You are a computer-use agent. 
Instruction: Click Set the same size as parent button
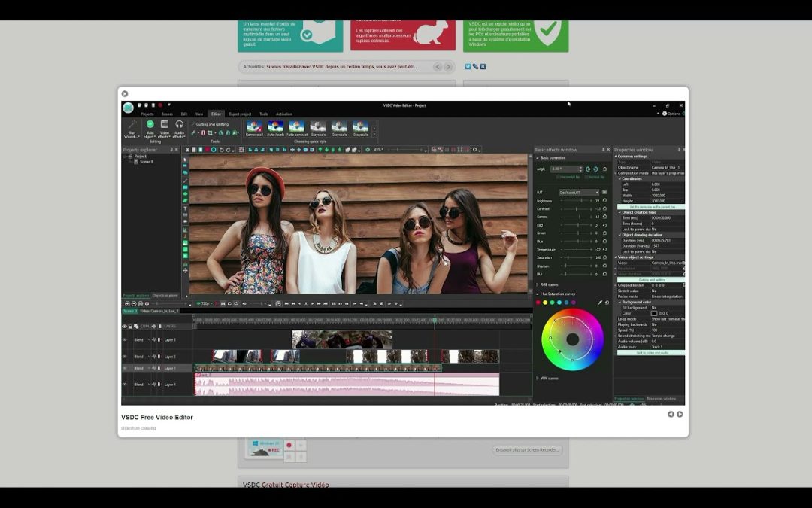coord(651,207)
